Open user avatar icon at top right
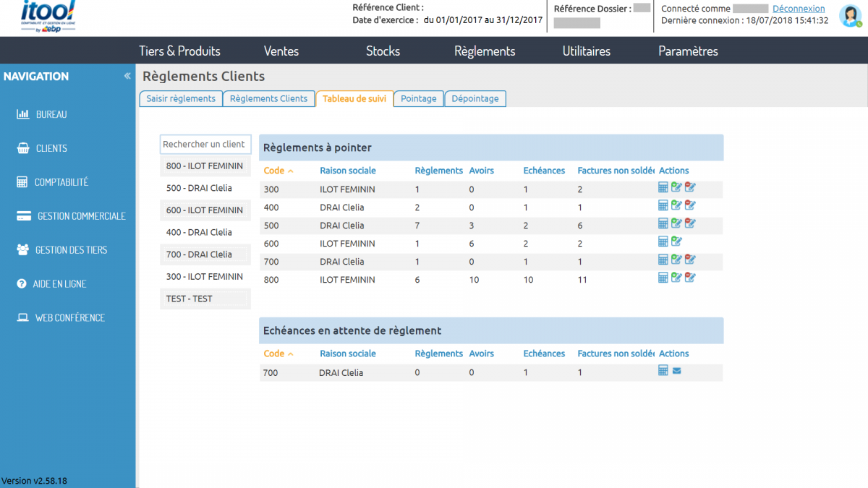Screen dimensions: 868x488 click(x=850, y=15)
